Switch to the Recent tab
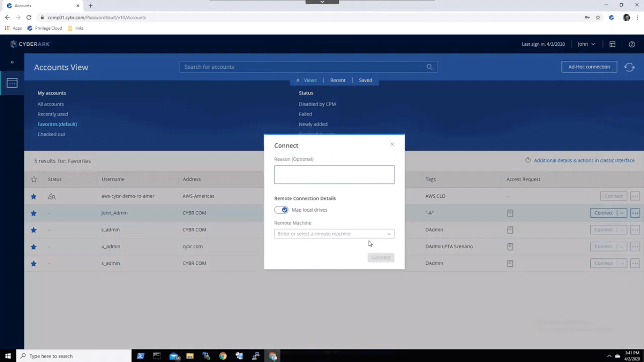The width and height of the screenshot is (644, 362). click(x=338, y=80)
